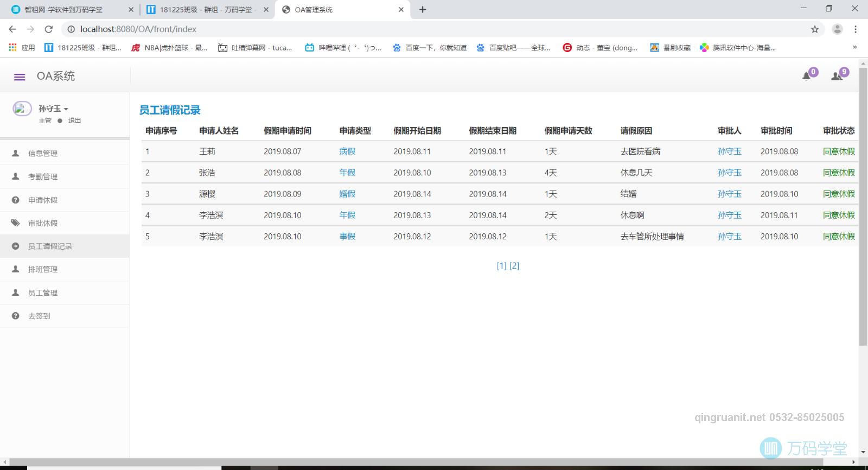This screenshot has height=470, width=868.
Task: Click the 去车管所处理事情 reason cell
Action: point(652,237)
